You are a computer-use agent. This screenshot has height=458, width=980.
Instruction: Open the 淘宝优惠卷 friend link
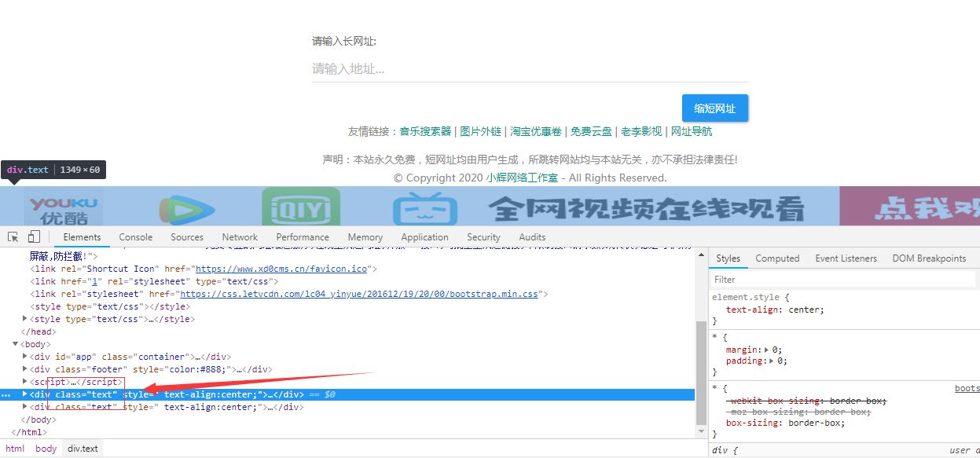click(x=536, y=131)
